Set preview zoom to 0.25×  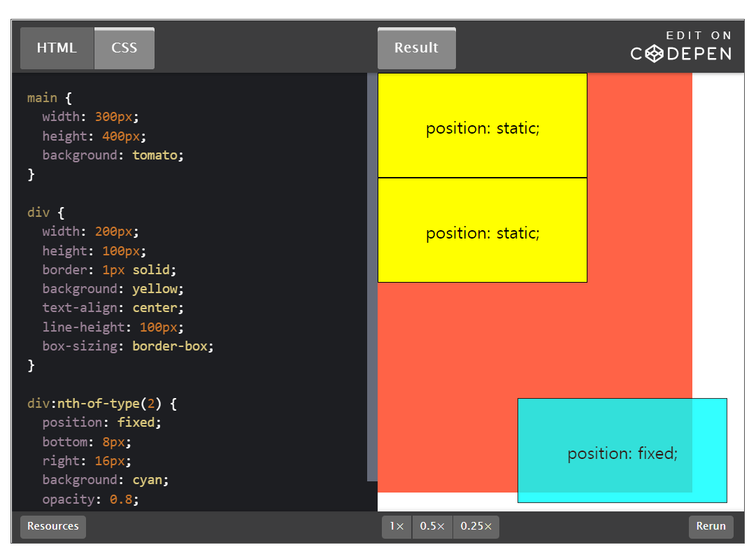pos(476,526)
